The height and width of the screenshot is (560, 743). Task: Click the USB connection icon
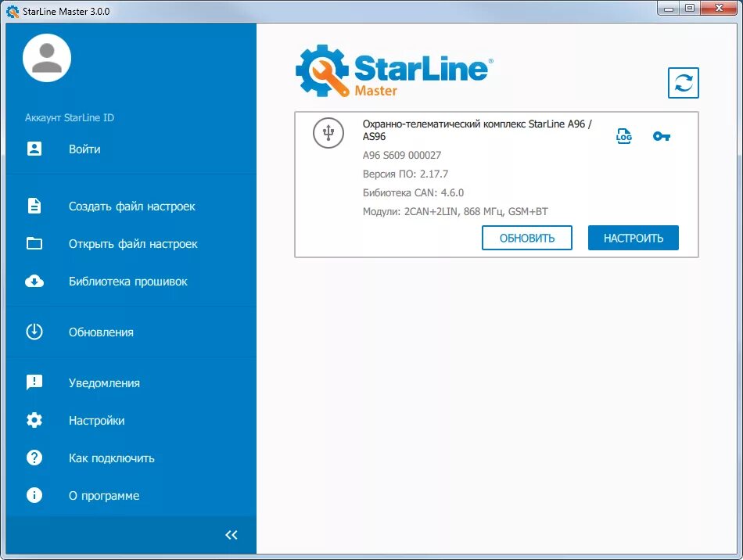point(328,133)
